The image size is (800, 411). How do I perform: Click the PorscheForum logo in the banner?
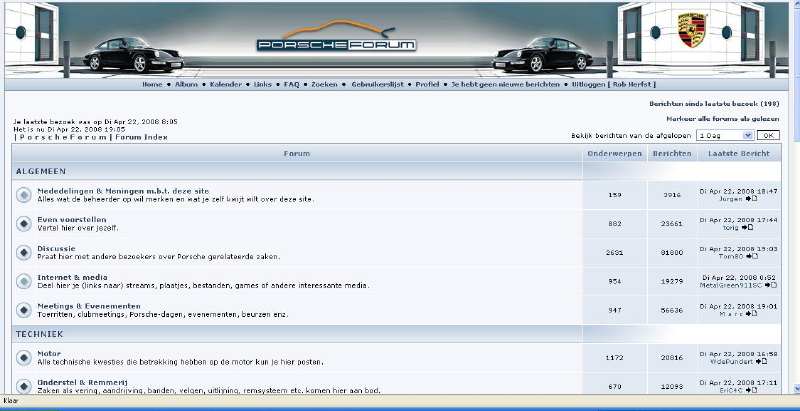coord(336,37)
